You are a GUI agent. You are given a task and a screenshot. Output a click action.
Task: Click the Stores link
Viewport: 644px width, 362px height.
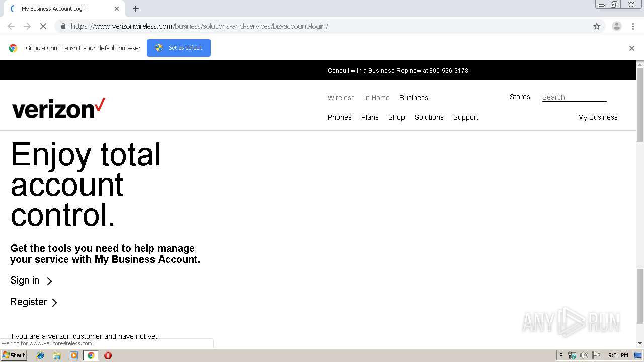[x=520, y=97]
